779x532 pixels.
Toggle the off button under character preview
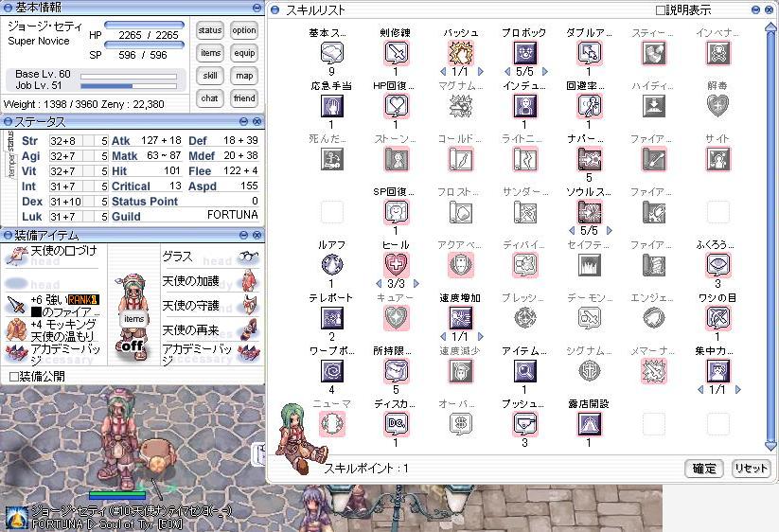click(x=133, y=346)
